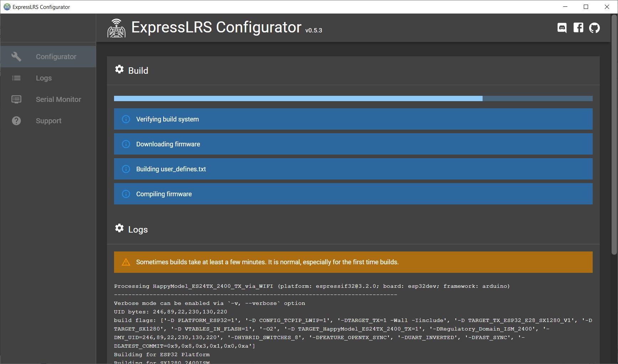Click the 'Verbose mode can be enabled' log line
Image resolution: width=618 pixels, height=364 pixels.
(210, 303)
